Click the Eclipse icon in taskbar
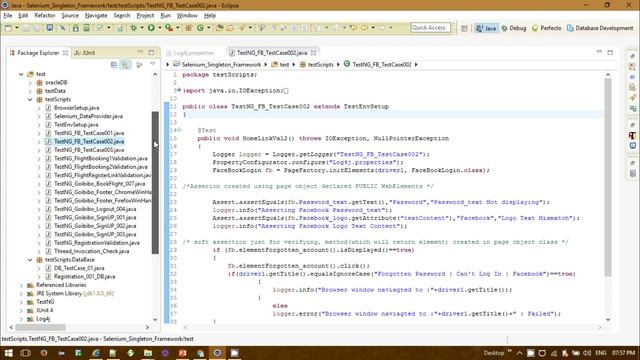The image size is (640, 360). tap(217, 353)
